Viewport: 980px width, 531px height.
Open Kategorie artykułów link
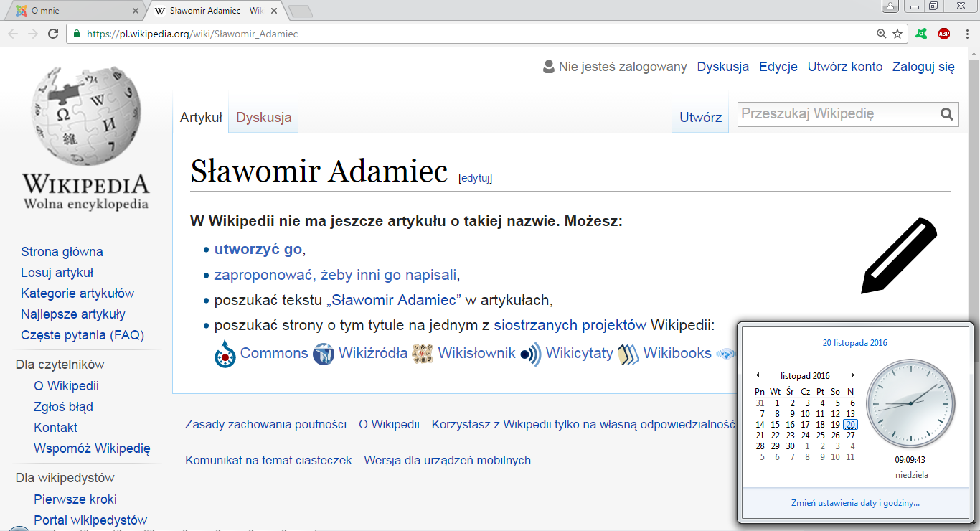point(77,293)
